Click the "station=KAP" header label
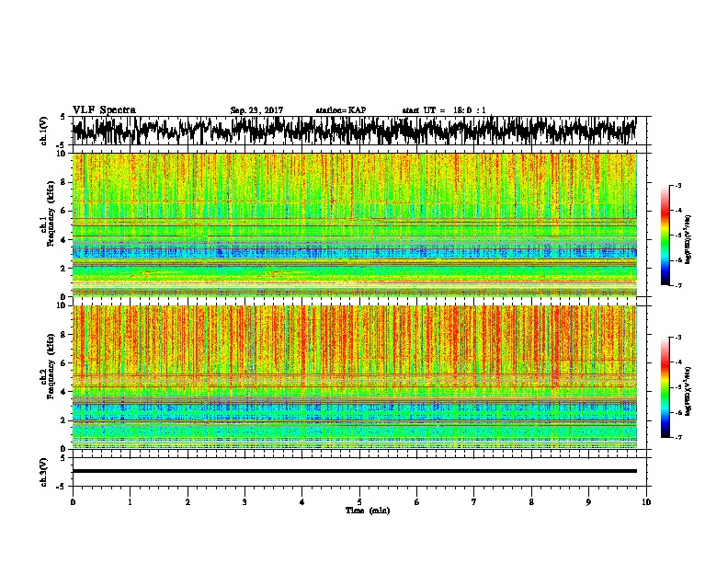 [341, 110]
